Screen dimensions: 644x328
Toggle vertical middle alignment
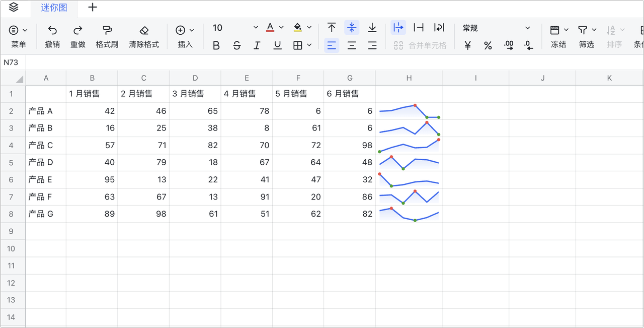click(x=352, y=28)
